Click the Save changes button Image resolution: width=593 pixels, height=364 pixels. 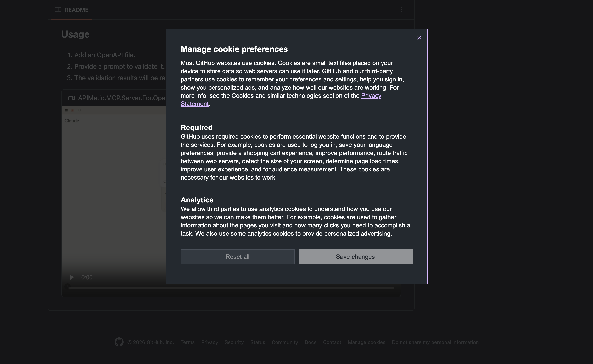pyautogui.click(x=355, y=257)
